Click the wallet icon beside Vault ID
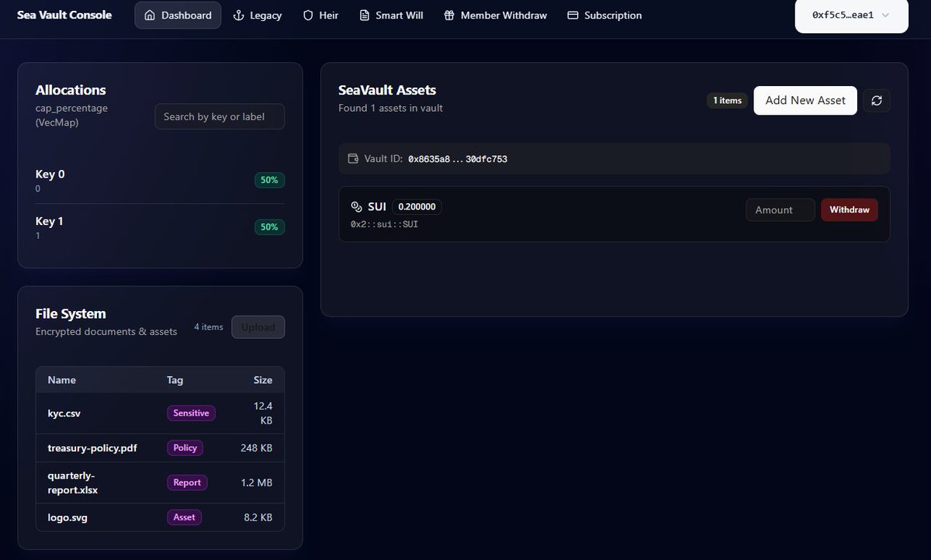 point(353,158)
